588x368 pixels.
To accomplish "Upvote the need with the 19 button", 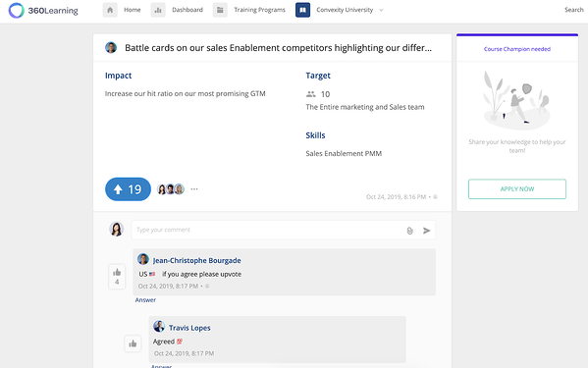I will [x=128, y=189].
